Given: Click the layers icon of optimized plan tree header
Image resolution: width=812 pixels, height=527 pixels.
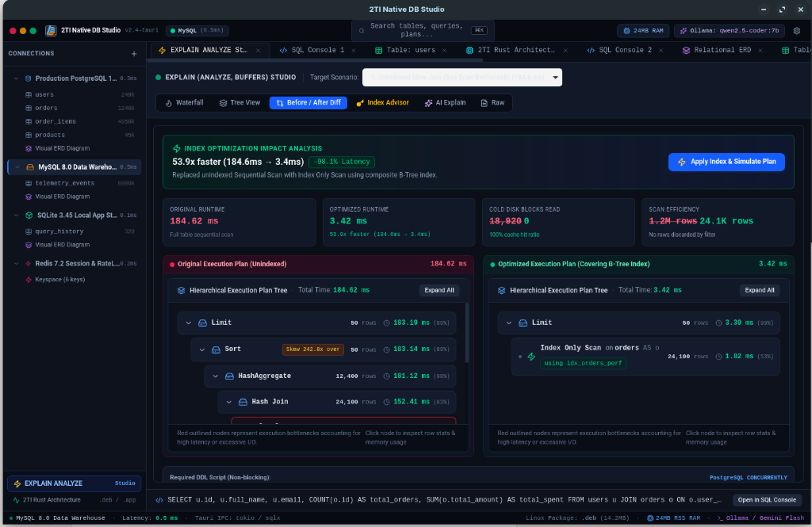Looking at the screenshot, I should pyautogui.click(x=501, y=290).
